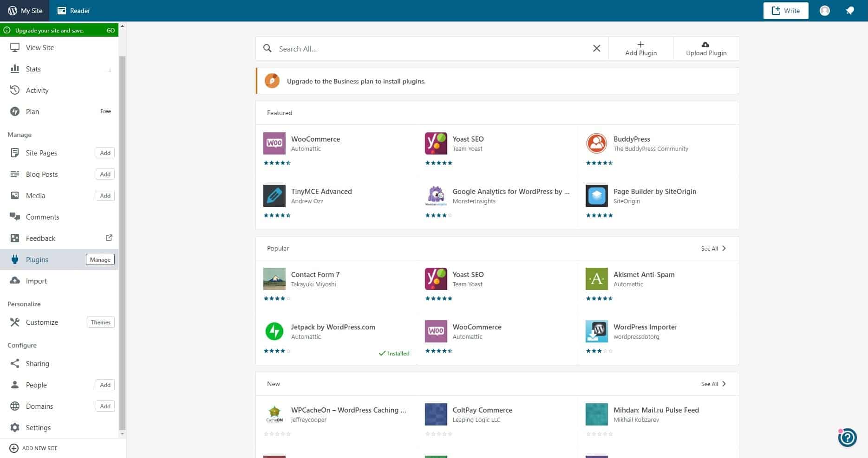Click the ColtPay Commerce title text
Image resolution: width=868 pixels, height=458 pixels.
[483, 410]
